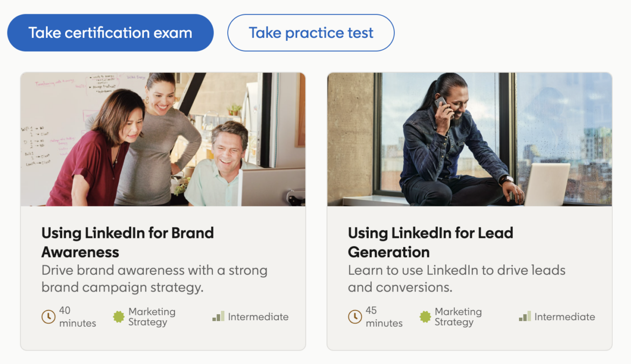Screen dimensions: 631x364
Task: Click Intermediate text on Brand Awareness card
Action: (258, 317)
